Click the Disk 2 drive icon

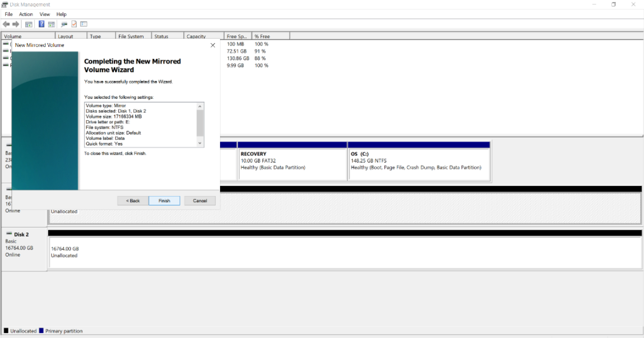click(x=9, y=234)
